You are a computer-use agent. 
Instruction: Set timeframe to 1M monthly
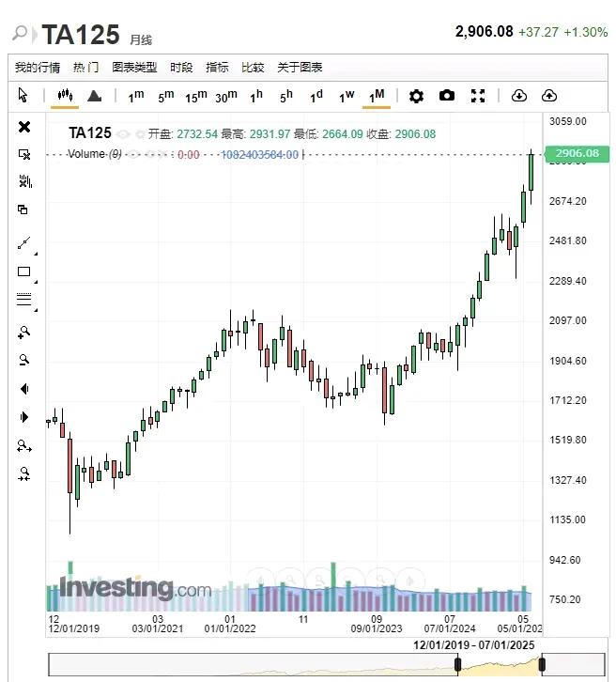click(x=377, y=96)
